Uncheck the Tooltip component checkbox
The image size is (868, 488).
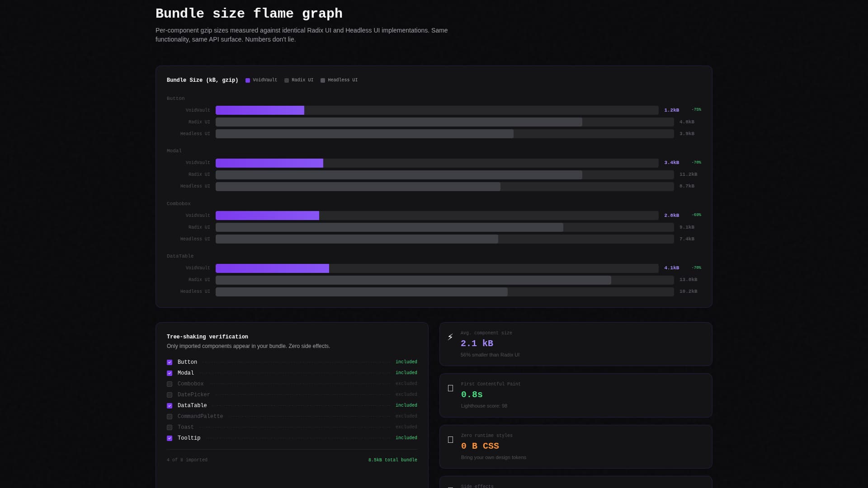[x=170, y=438]
